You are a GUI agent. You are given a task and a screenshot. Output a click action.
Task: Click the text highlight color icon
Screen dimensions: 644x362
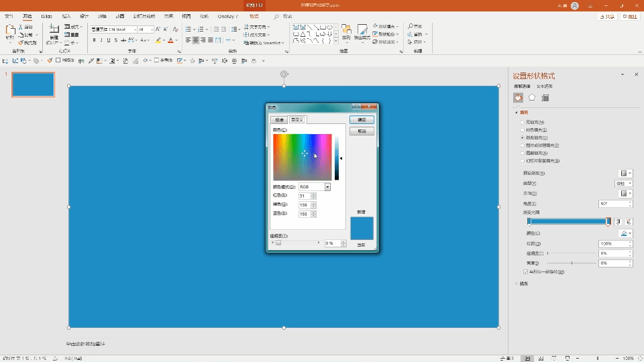(x=158, y=40)
